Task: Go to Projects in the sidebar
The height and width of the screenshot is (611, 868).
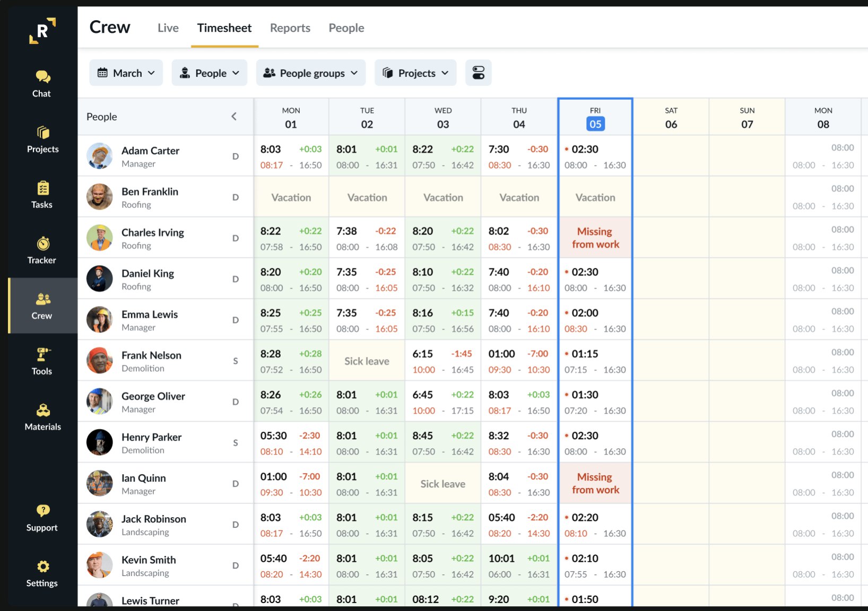Action: coord(42,139)
